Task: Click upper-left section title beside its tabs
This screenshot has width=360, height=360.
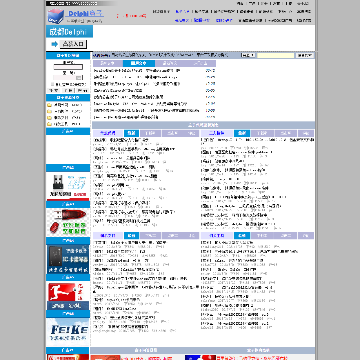Action: [x=108, y=133]
